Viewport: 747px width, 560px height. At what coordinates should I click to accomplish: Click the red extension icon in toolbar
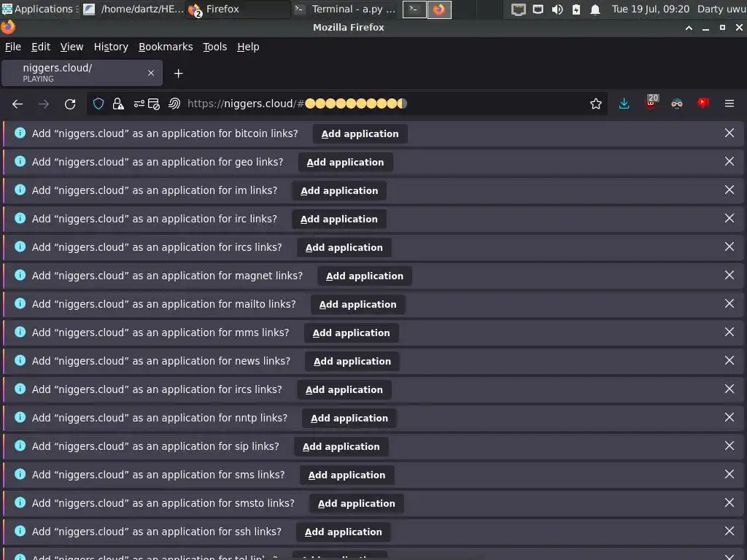tap(703, 103)
